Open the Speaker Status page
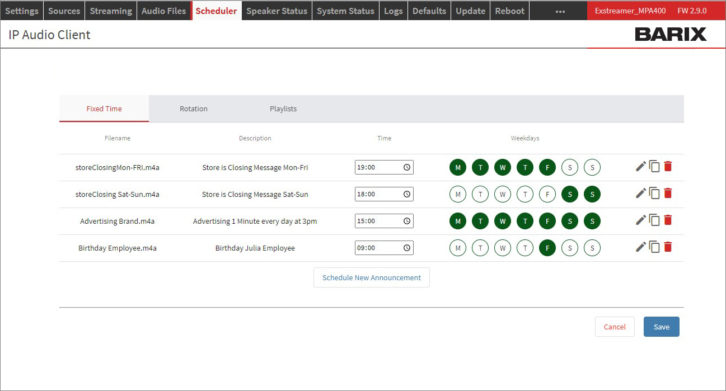The width and height of the screenshot is (726, 391). (276, 11)
